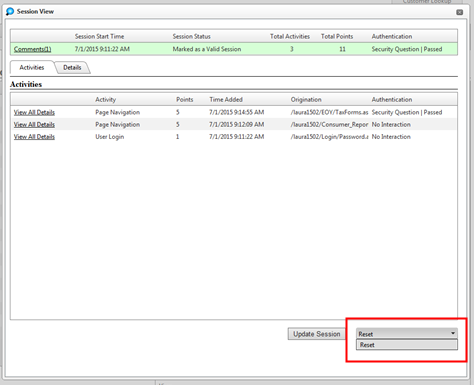474x385 pixels.
Task: Click the Time Added column header
Action: click(226, 99)
